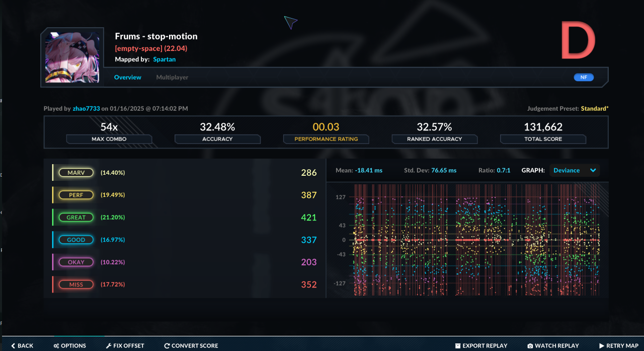Click the dropdown chevron next to Deviance
This screenshot has width=644, height=351.
[x=593, y=170]
